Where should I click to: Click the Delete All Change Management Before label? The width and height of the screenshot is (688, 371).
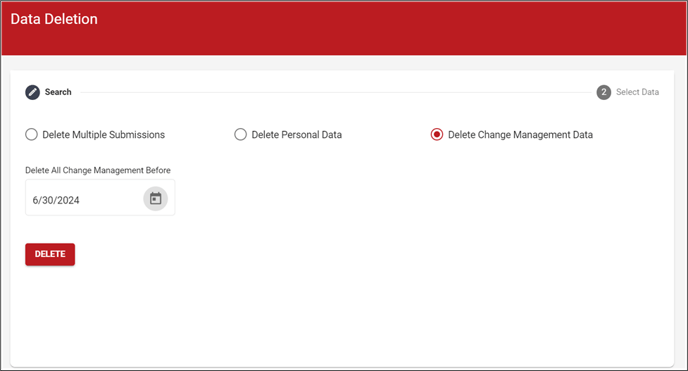pos(98,170)
